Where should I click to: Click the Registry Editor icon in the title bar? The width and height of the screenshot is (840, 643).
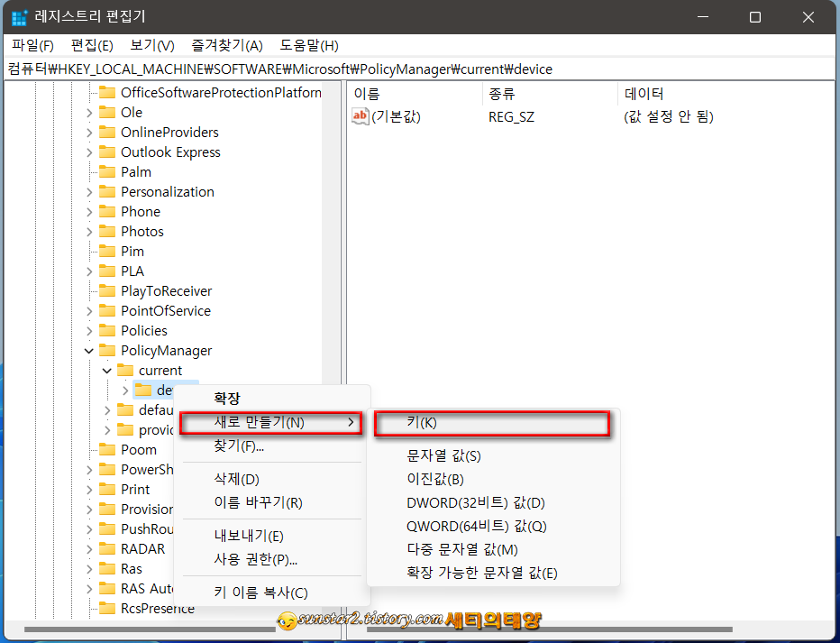click(20, 16)
